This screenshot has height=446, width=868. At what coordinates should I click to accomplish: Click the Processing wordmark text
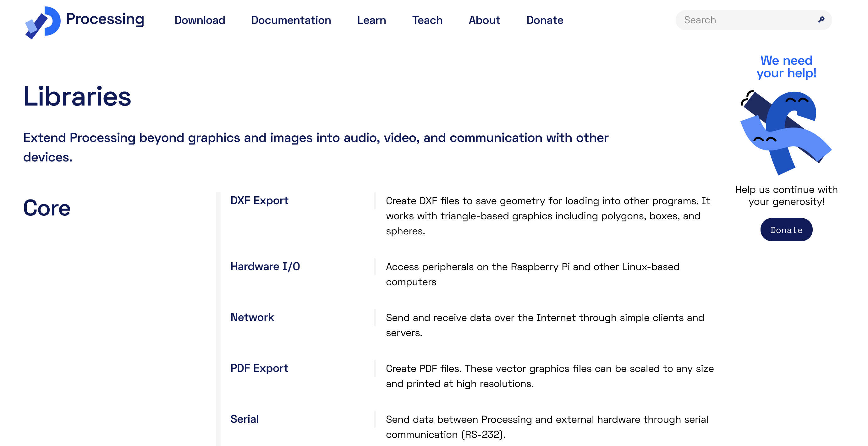coord(105,19)
